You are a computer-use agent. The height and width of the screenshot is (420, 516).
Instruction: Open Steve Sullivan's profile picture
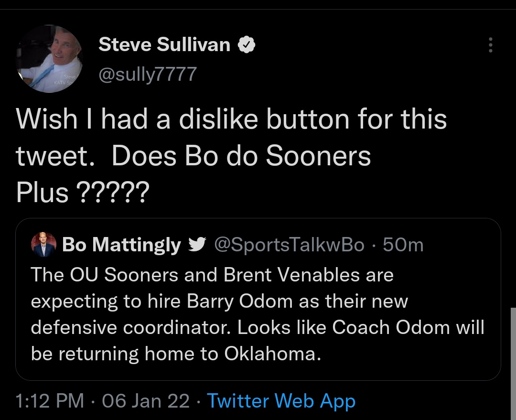tap(50, 58)
